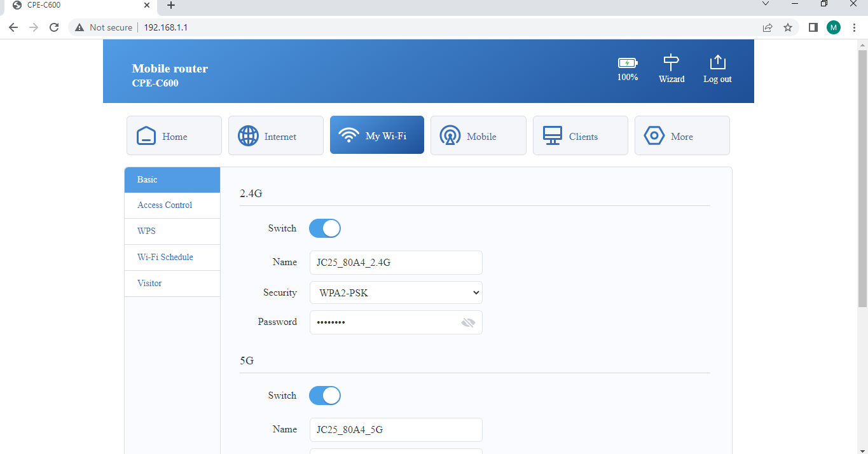The image size is (868, 454).
Task: Click the More hexagon icon
Action: pos(654,135)
